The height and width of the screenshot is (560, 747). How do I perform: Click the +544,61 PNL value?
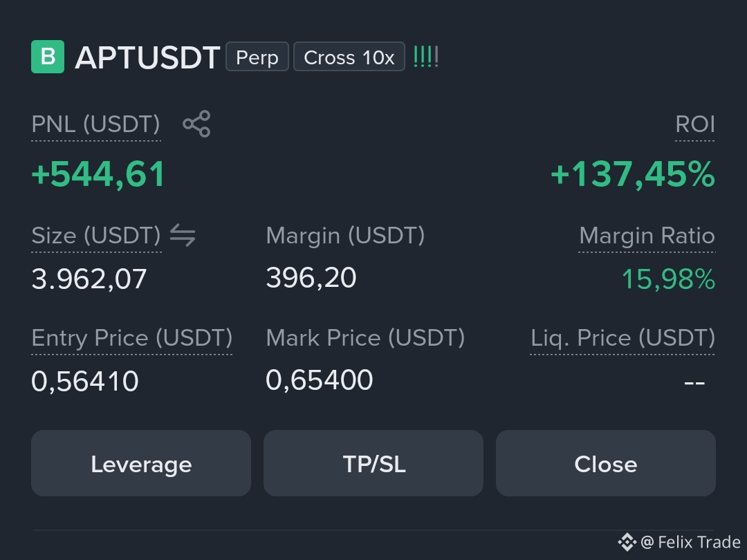tap(98, 174)
